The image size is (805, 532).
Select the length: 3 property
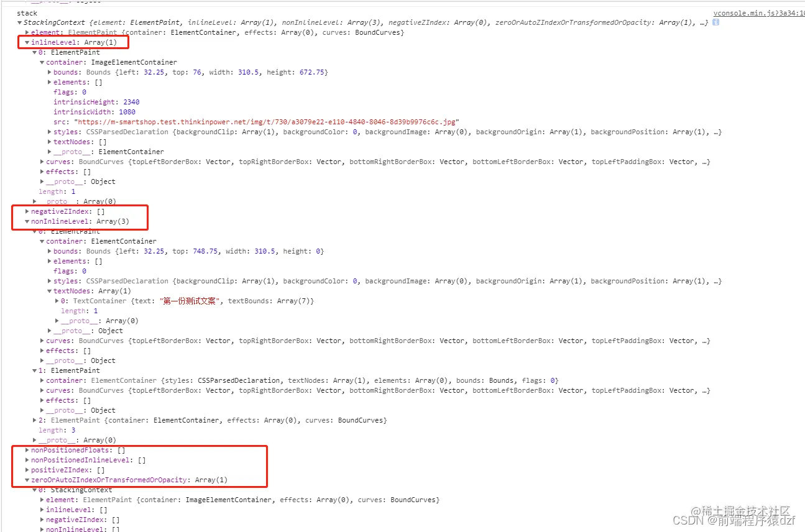57,430
